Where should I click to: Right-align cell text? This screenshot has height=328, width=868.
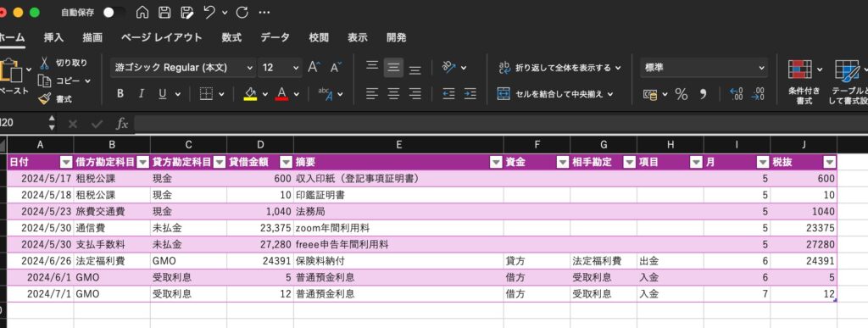point(415,94)
